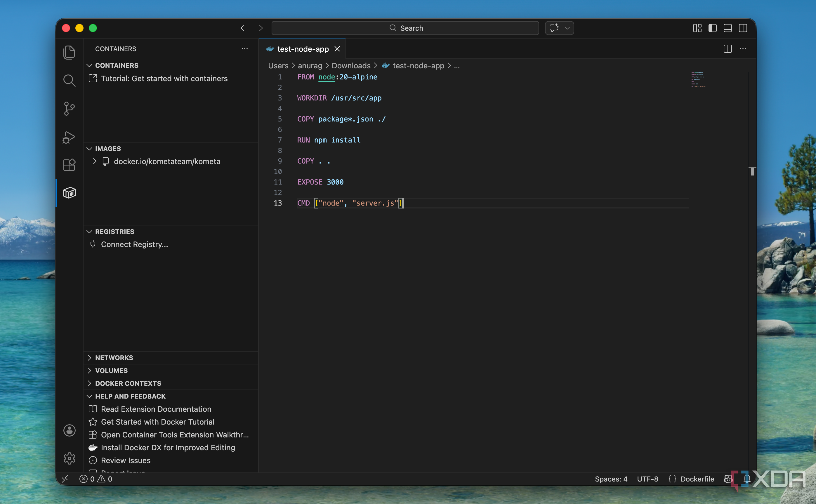This screenshot has width=816, height=504.
Task: Click the editor scrollbar marker
Action: pyautogui.click(x=752, y=171)
